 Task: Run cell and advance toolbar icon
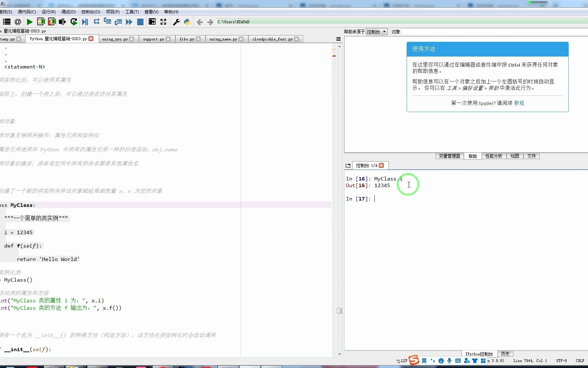(x=52, y=22)
